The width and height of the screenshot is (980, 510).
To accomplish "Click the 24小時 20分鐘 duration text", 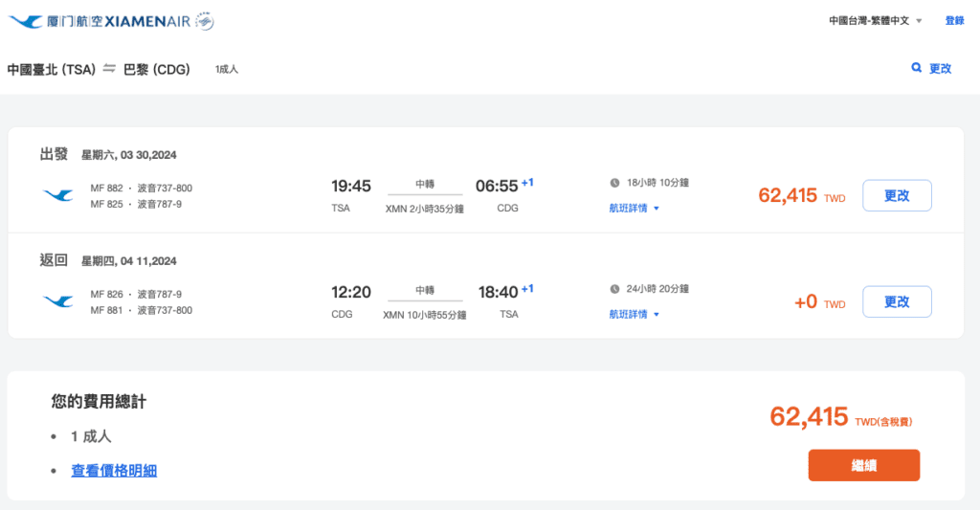I will pos(657,289).
